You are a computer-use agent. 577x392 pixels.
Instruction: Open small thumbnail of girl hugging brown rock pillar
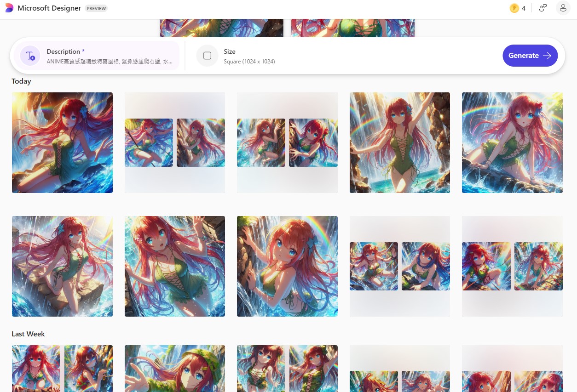coord(201,142)
